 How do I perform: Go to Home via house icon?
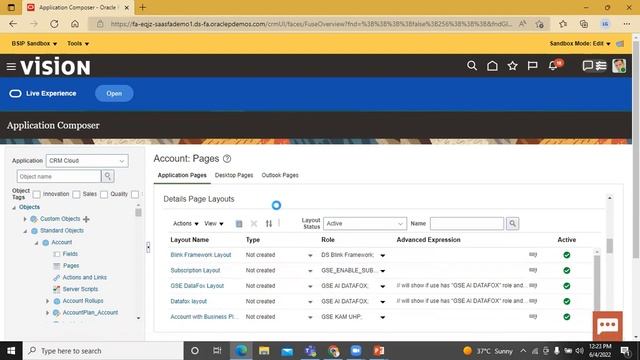(x=492, y=66)
